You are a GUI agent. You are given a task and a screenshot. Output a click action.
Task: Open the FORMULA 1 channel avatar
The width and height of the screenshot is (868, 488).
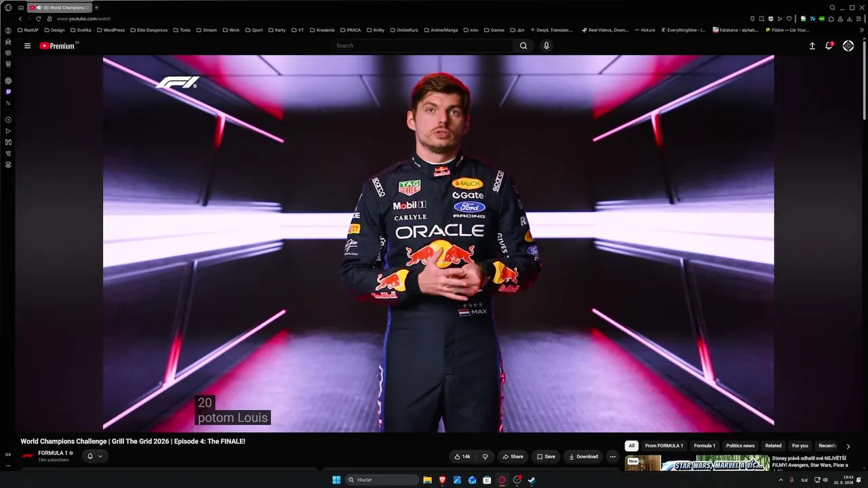(x=28, y=456)
